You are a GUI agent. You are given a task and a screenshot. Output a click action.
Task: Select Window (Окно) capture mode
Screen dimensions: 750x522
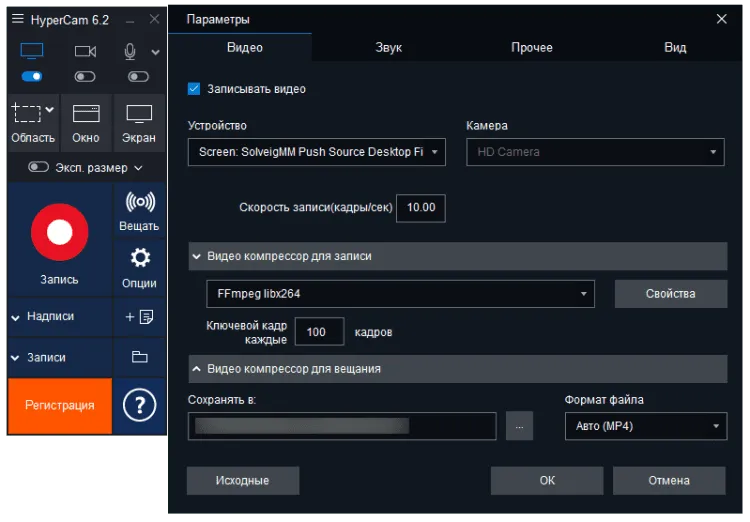click(86, 123)
